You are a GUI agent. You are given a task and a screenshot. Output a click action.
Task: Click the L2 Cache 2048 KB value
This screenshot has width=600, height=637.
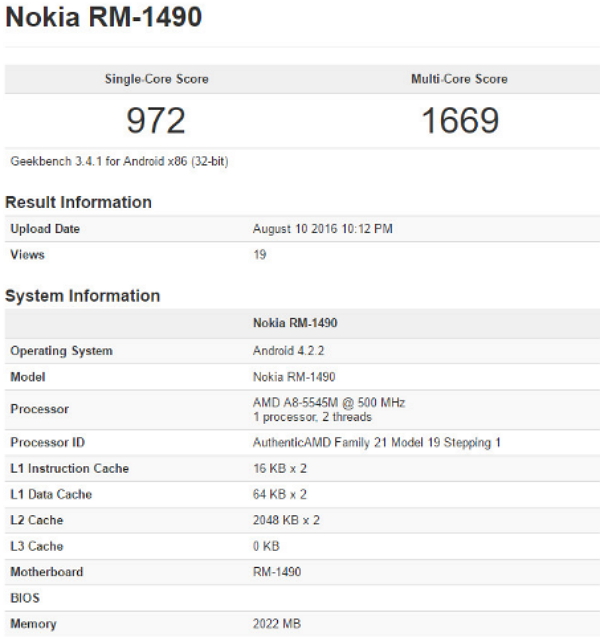(284, 520)
